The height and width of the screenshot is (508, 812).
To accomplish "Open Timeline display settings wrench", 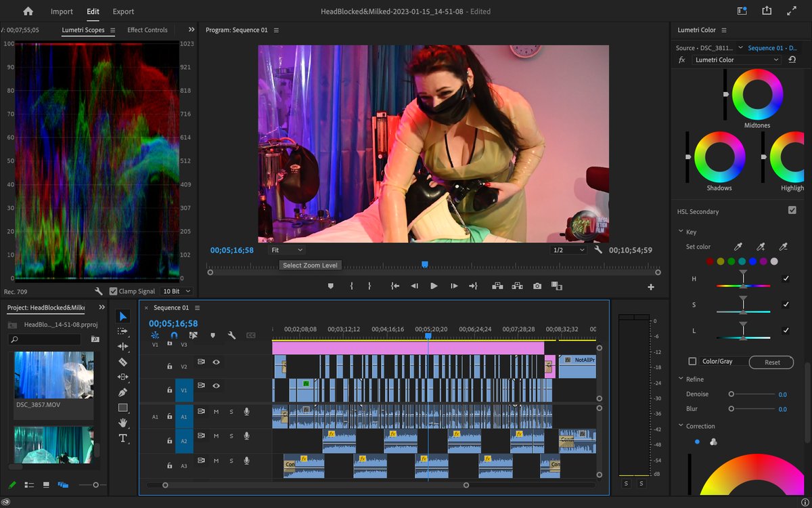I will tap(231, 335).
